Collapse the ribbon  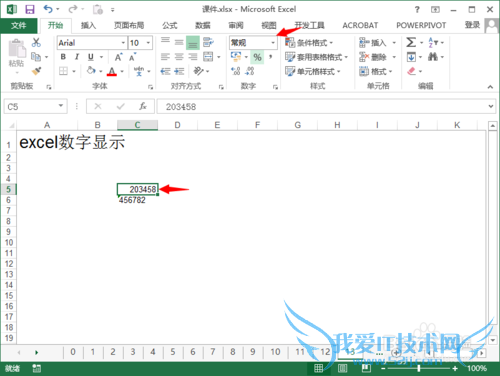pyautogui.click(x=490, y=87)
